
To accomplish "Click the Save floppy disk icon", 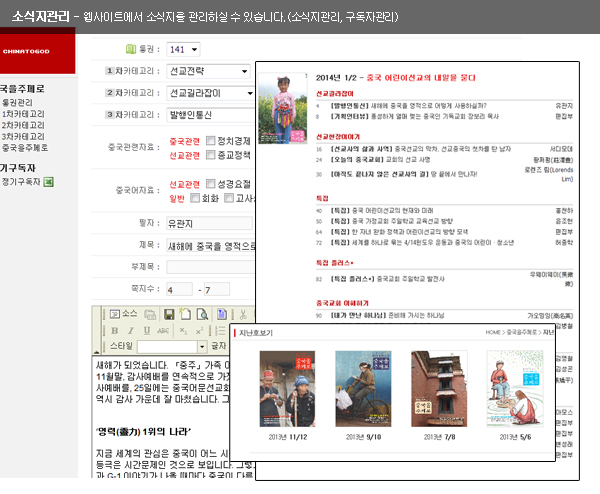I will [x=169, y=314].
